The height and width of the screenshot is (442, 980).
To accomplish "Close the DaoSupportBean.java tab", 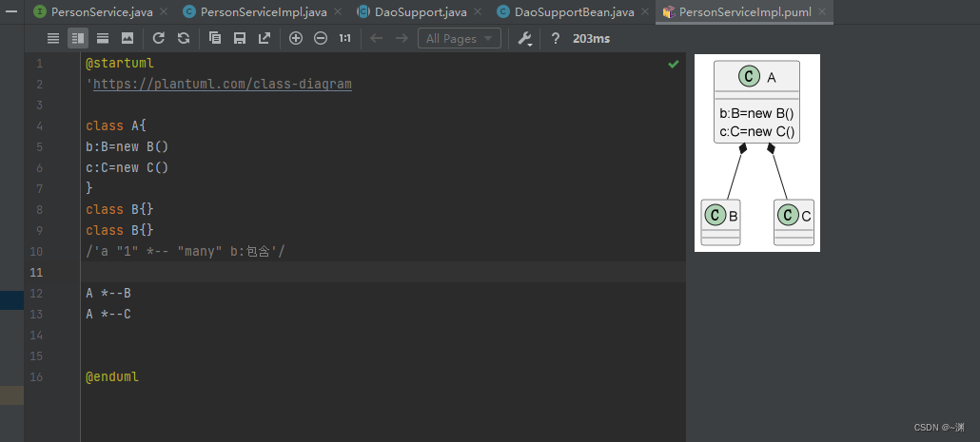I will [645, 11].
